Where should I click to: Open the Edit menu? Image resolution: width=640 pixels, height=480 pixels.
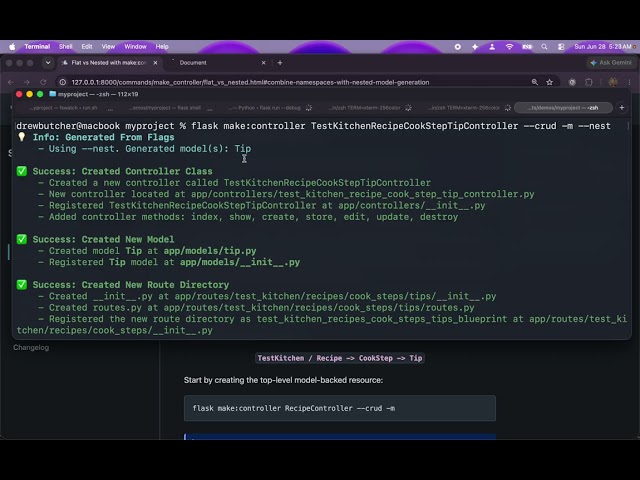(87, 47)
